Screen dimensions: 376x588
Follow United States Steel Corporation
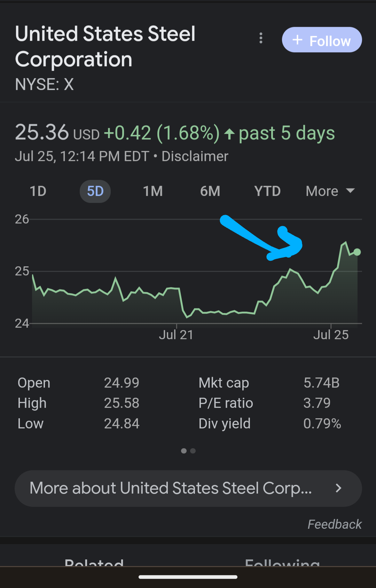(x=322, y=40)
